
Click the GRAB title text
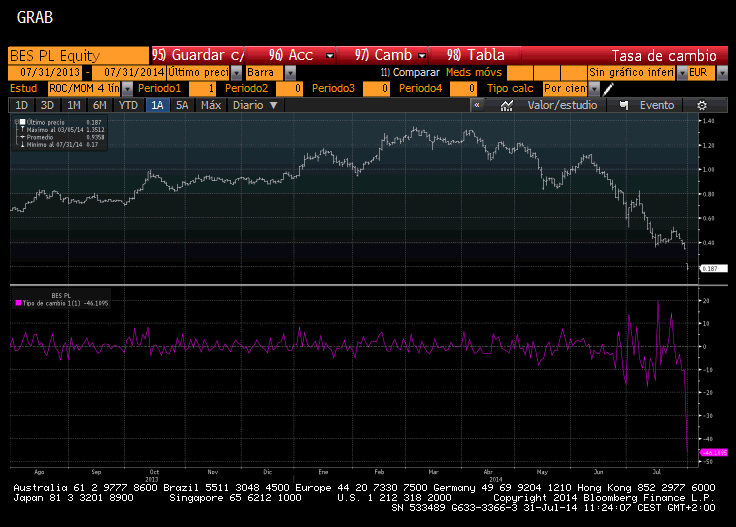pos(35,18)
